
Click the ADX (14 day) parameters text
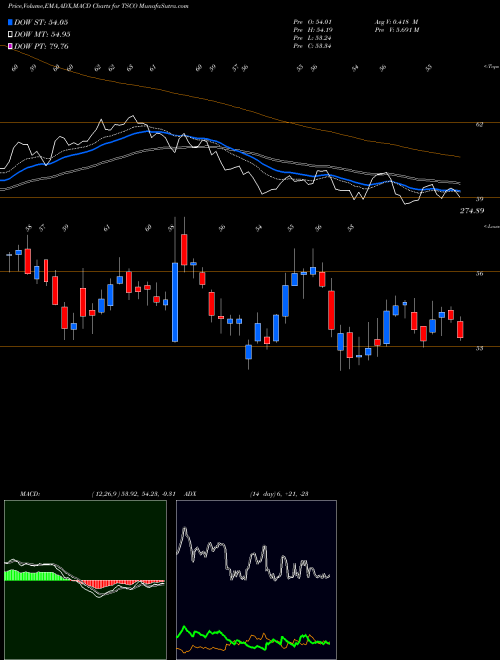(279, 494)
